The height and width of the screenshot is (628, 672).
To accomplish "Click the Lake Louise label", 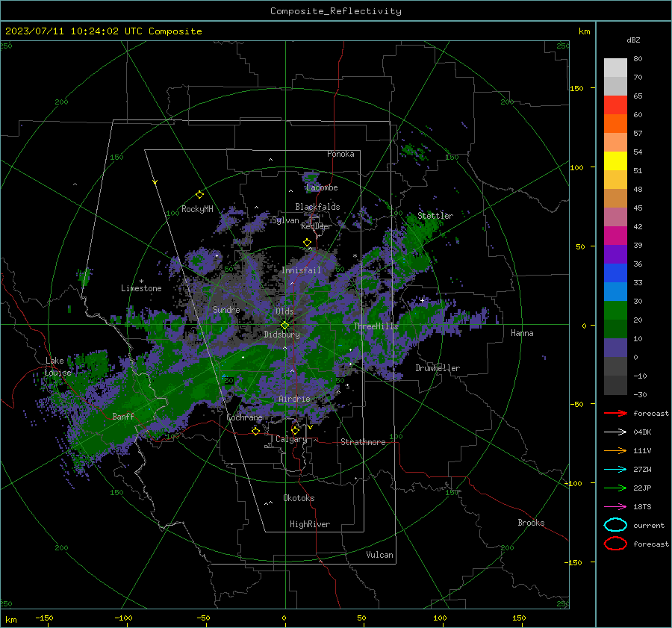I will 58,367.
